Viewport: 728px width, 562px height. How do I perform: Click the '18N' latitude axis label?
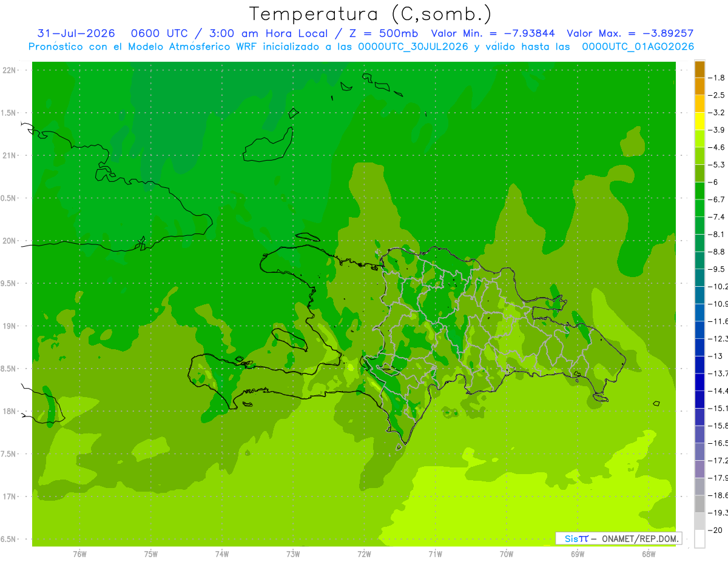[x=9, y=411]
